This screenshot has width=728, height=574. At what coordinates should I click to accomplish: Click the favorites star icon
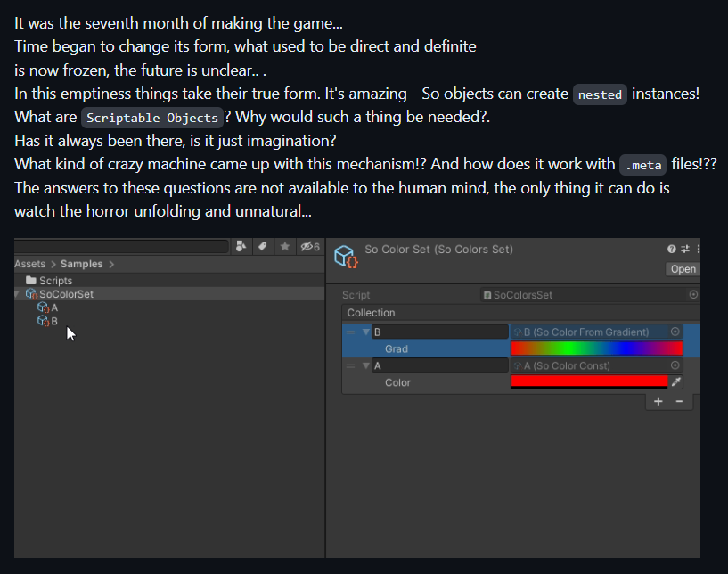tap(285, 247)
